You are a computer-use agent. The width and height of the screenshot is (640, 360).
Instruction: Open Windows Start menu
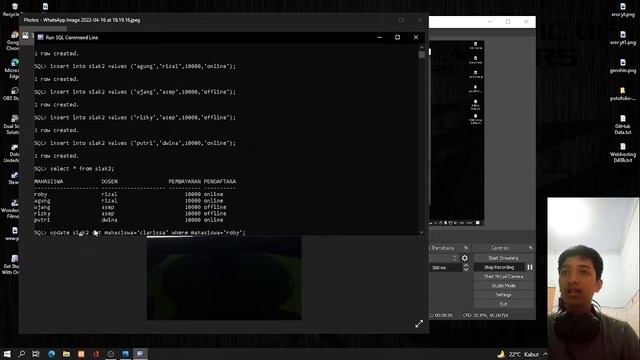click(x=7, y=354)
